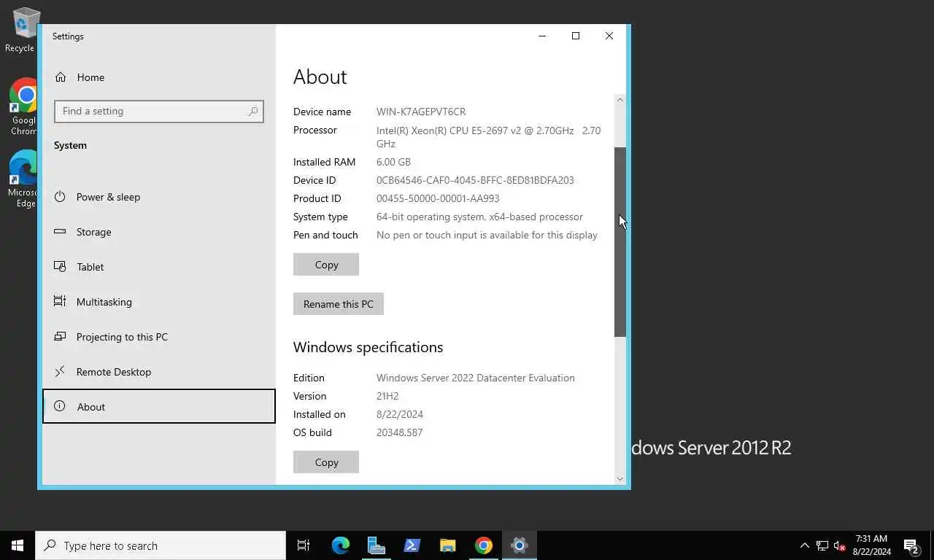Click the Version 21H2 value
The width and height of the screenshot is (934, 560).
pos(387,396)
